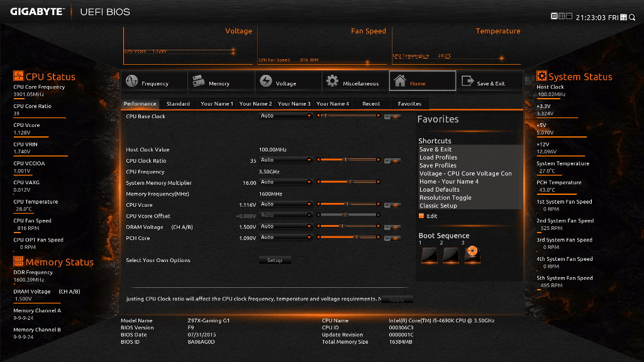Screen dimensions: 644x362
Task: Open the Memory section
Action: tap(221, 80)
